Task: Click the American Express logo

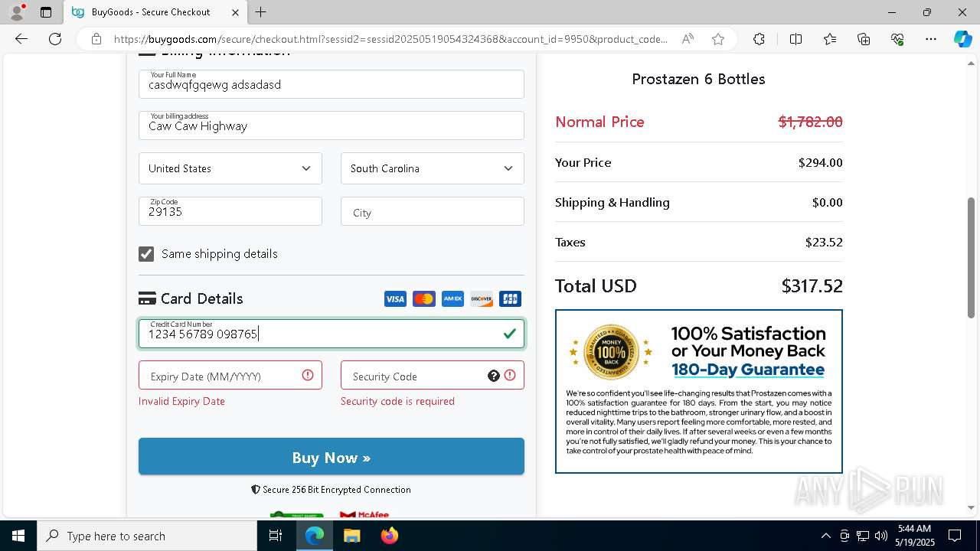Action: pos(452,299)
